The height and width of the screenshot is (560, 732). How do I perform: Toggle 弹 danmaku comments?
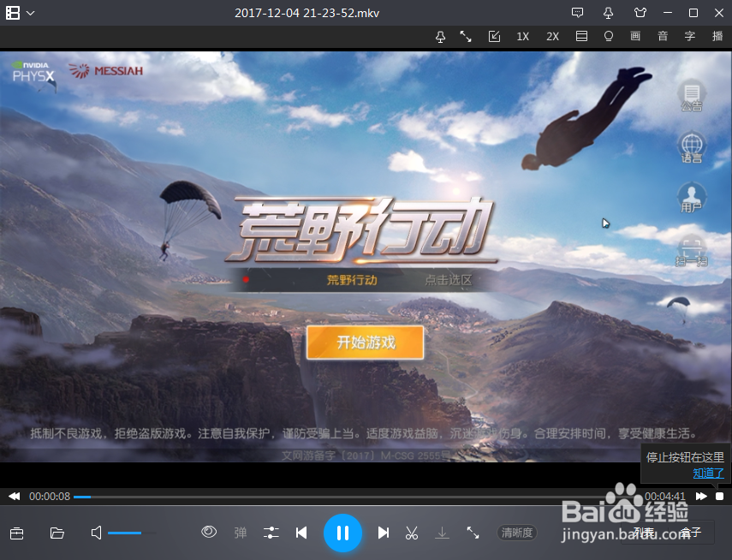241,533
